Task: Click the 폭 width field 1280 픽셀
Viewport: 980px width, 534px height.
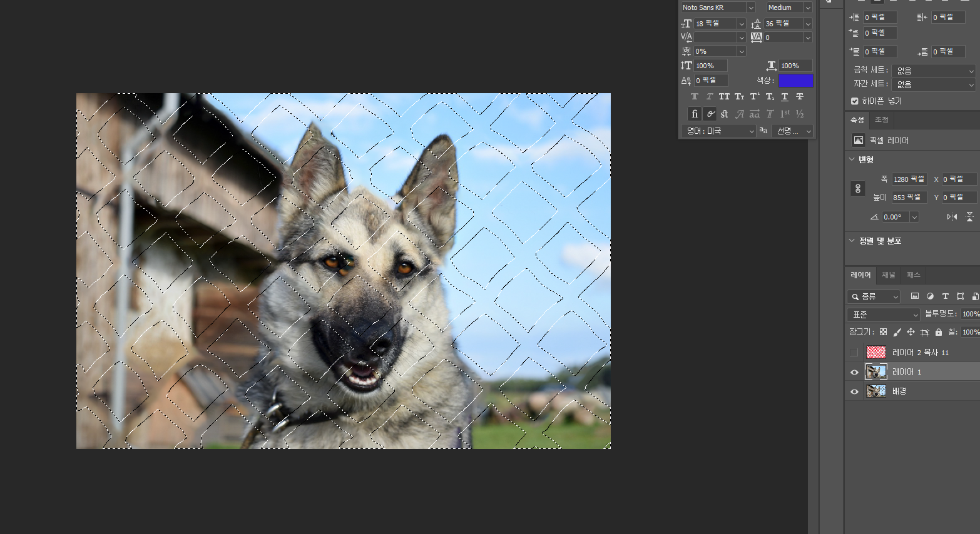Action: tap(909, 179)
